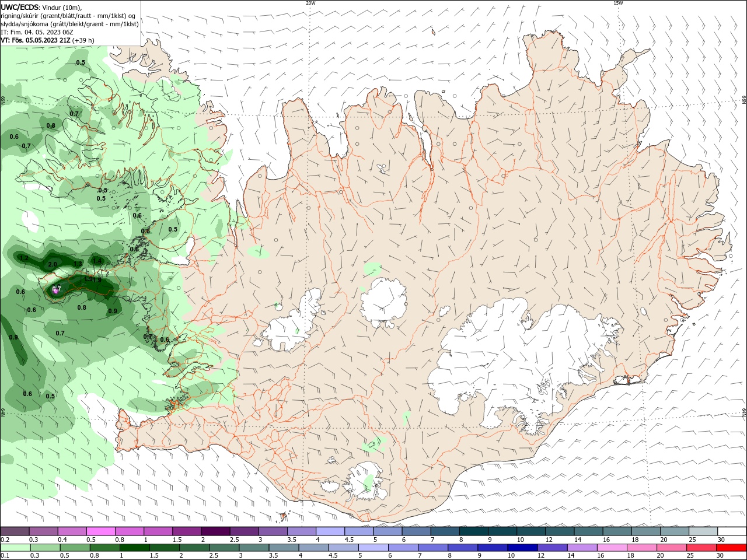This screenshot has height=560, width=747.
Task: Pick the bright pink upper swatch between 0.5 and 0.8
Action: coord(100,531)
